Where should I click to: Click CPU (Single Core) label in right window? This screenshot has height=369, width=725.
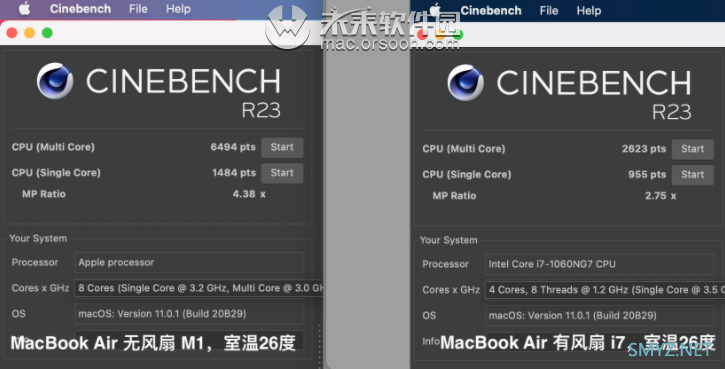pyautogui.click(x=467, y=175)
